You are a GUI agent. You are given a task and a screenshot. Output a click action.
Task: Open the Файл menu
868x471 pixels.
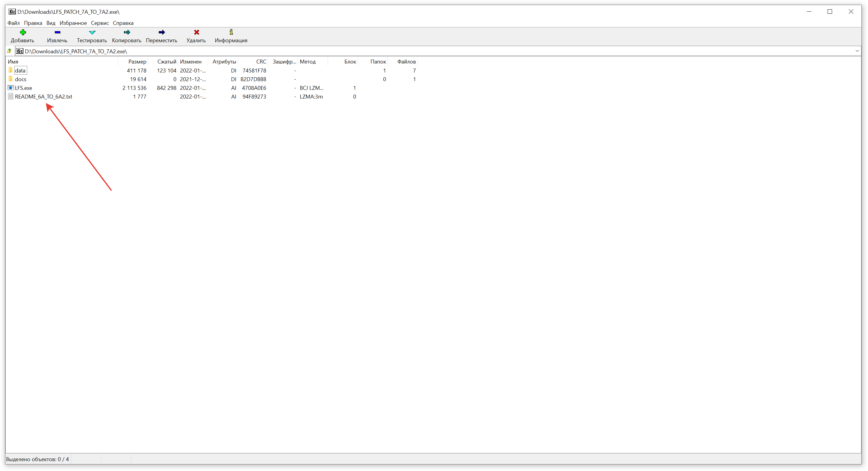tap(13, 23)
